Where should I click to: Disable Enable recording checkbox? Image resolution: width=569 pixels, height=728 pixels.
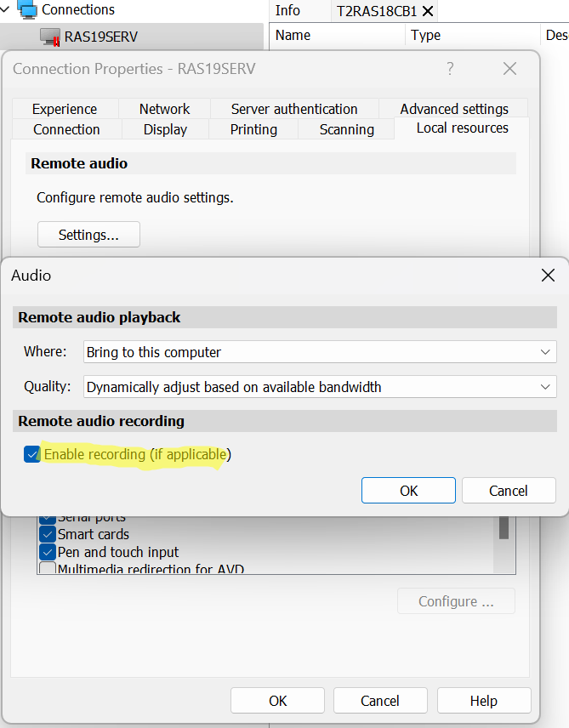[x=32, y=454]
